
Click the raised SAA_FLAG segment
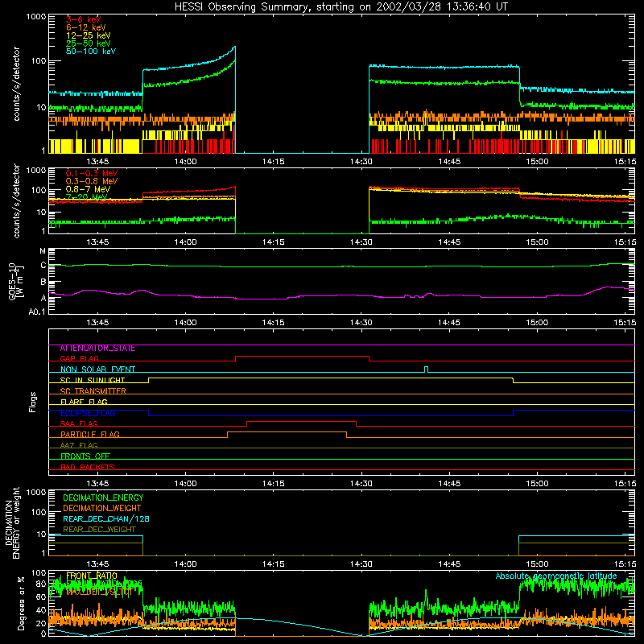pos(301,421)
